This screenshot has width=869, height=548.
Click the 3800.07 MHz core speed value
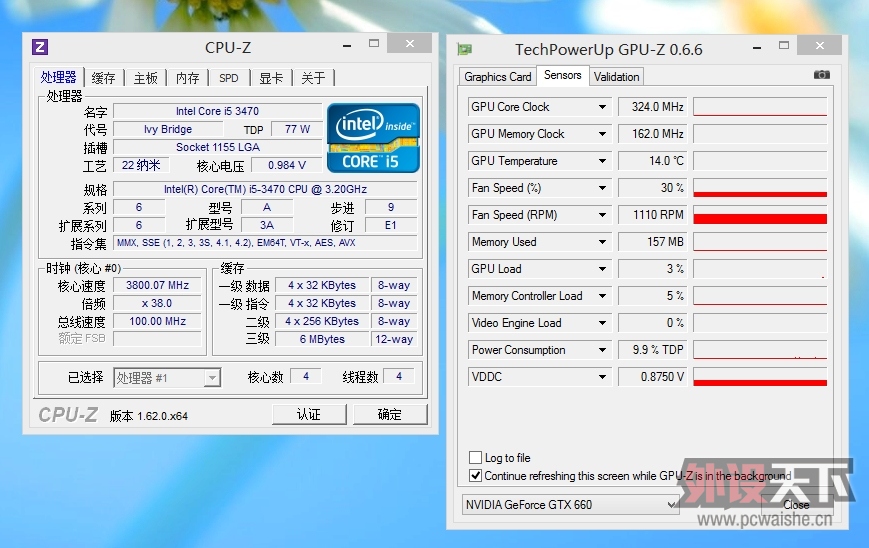157,285
